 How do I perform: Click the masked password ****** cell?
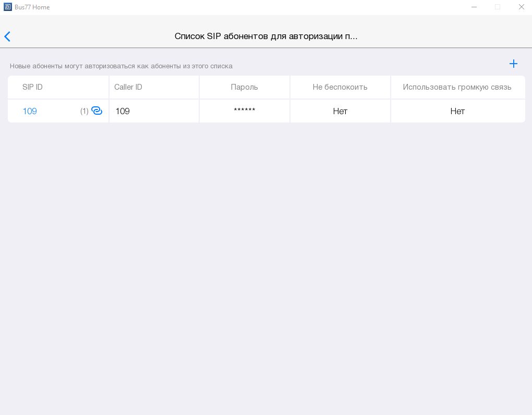click(x=244, y=111)
